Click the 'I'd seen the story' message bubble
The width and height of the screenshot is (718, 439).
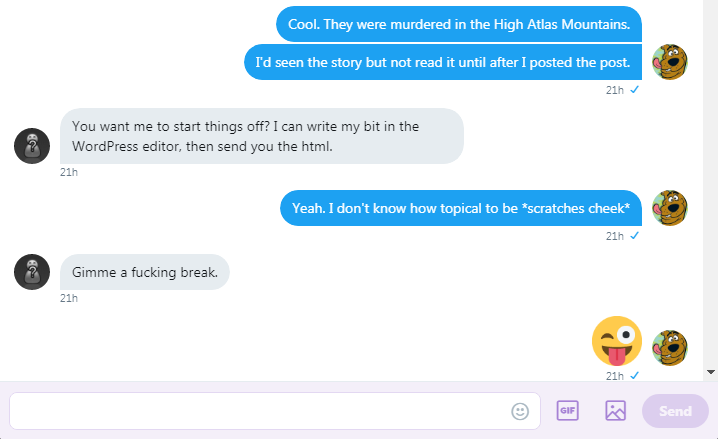tap(442, 62)
